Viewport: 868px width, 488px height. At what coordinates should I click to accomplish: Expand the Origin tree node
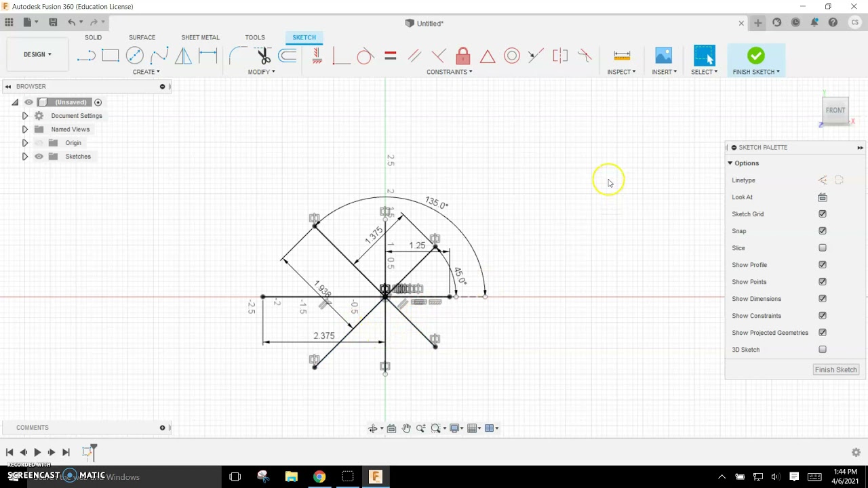[25, 143]
